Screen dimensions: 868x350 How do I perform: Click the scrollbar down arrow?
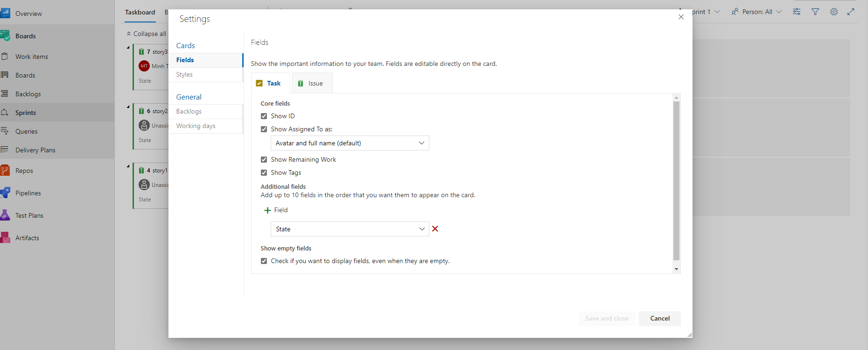point(676,269)
